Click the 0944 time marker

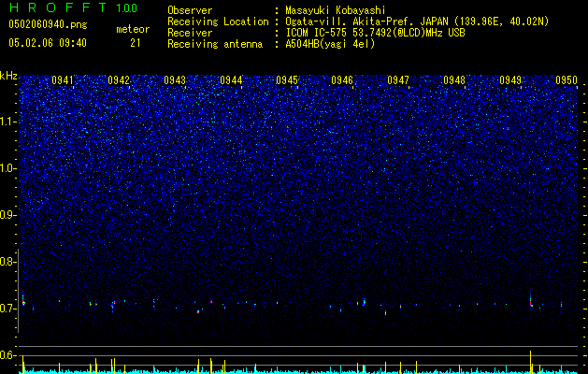[231, 80]
